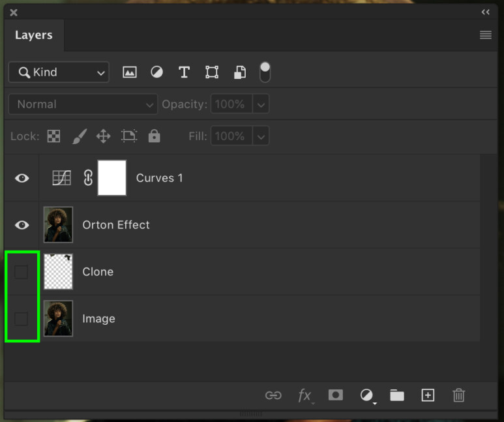Hide the Curves 1 layer
This screenshot has height=422, width=504.
(22, 178)
